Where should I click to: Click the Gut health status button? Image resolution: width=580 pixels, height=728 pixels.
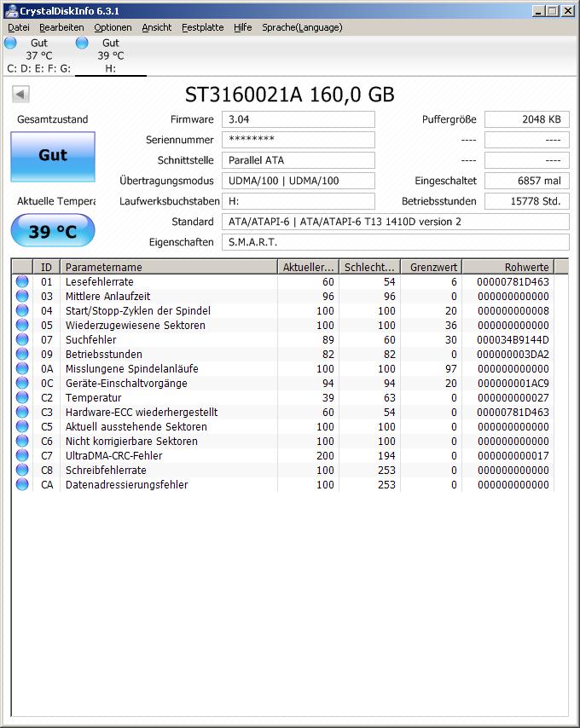coord(53,157)
